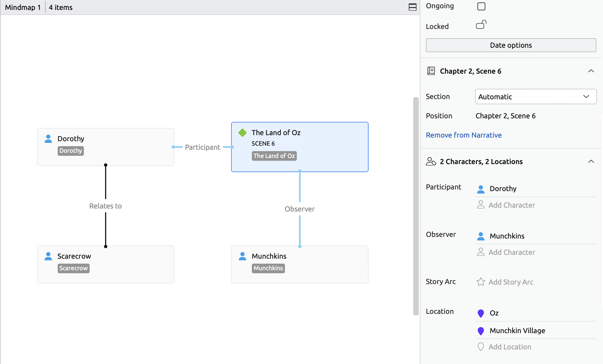The width and height of the screenshot is (603, 364).
Task: Select the Dorothy mindmap node
Action: point(105,147)
